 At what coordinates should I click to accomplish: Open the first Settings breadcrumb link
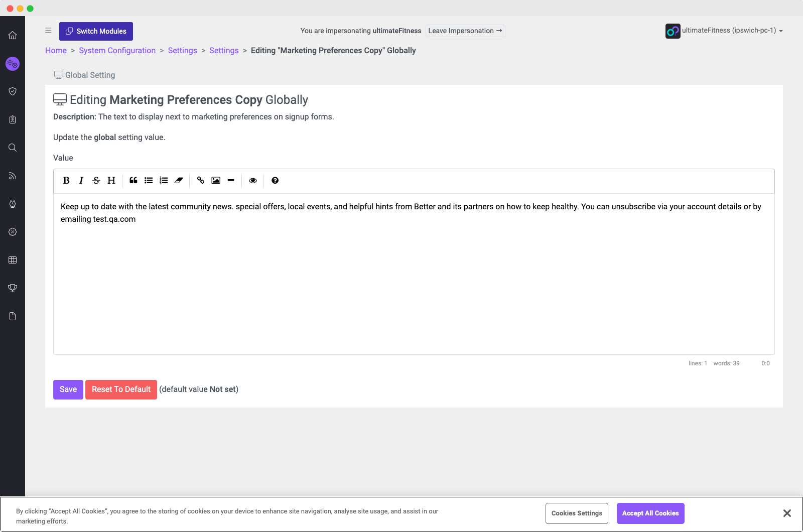pyautogui.click(x=182, y=51)
